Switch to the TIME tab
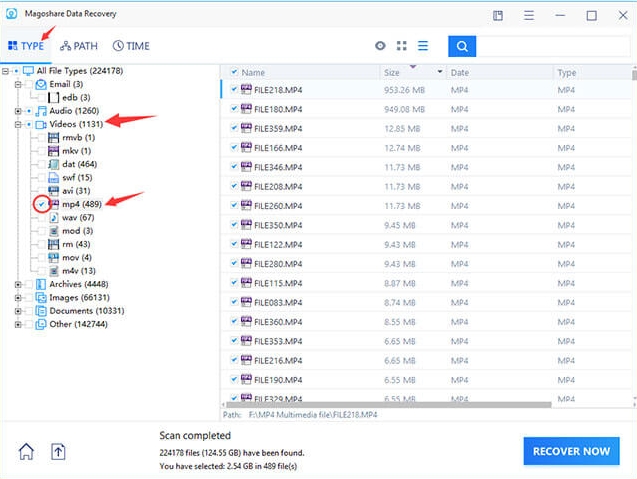 pos(132,46)
